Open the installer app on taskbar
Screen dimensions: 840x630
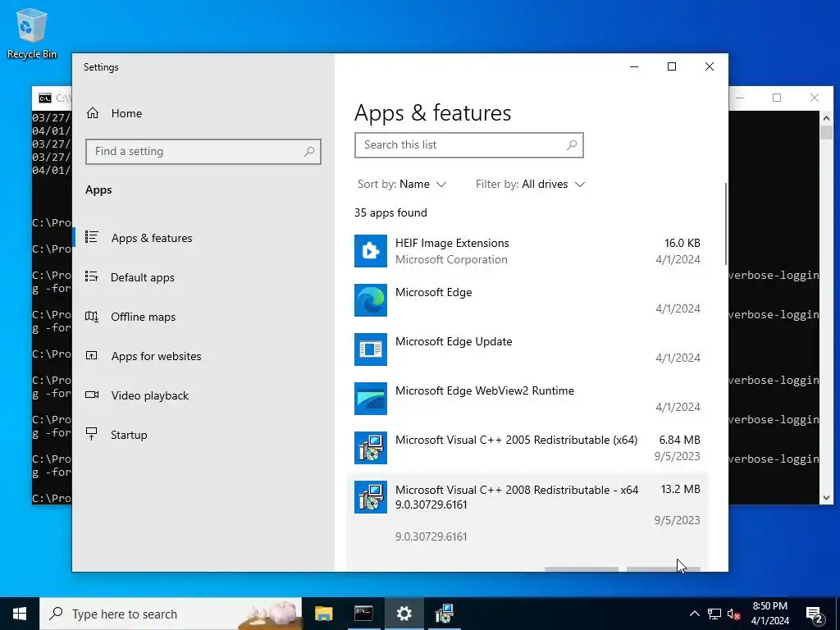(x=444, y=614)
